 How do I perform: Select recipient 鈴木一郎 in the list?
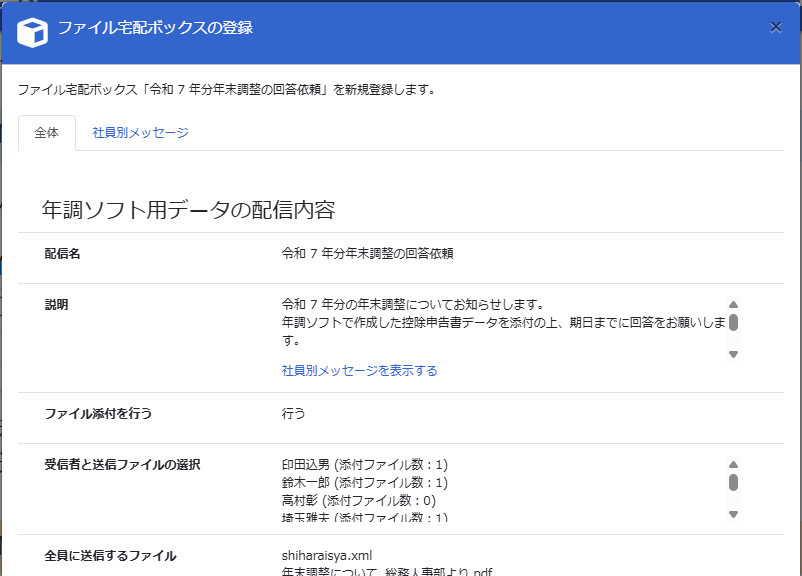click(364, 483)
